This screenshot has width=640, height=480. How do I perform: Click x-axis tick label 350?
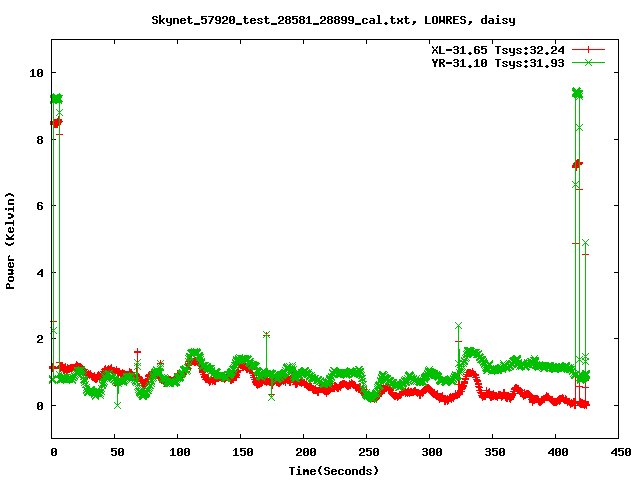click(x=495, y=452)
